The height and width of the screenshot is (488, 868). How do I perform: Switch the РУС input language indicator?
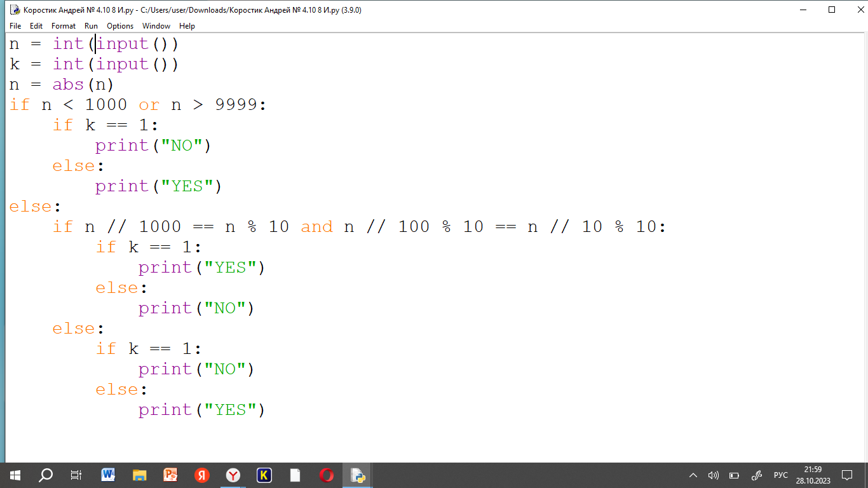tap(780, 475)
